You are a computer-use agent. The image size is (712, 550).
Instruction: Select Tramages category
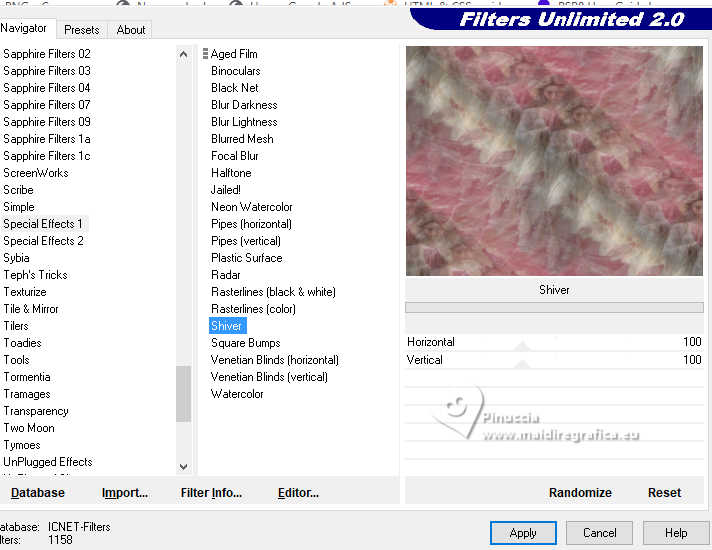tap(27, 394)
